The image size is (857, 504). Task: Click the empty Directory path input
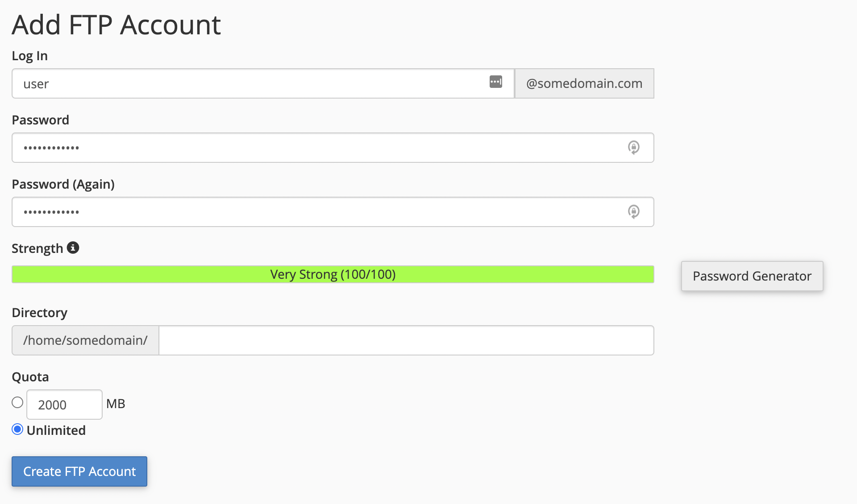click(406, 340)
